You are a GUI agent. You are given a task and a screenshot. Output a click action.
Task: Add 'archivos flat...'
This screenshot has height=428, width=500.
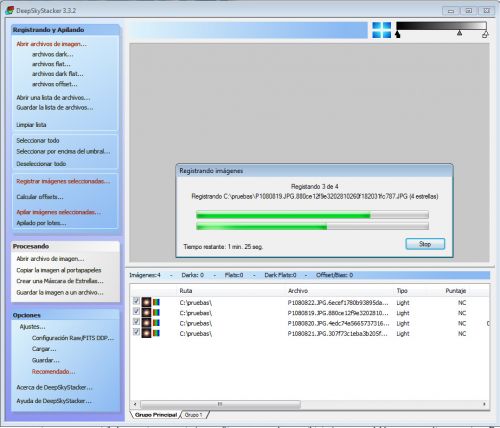(51, 64)
